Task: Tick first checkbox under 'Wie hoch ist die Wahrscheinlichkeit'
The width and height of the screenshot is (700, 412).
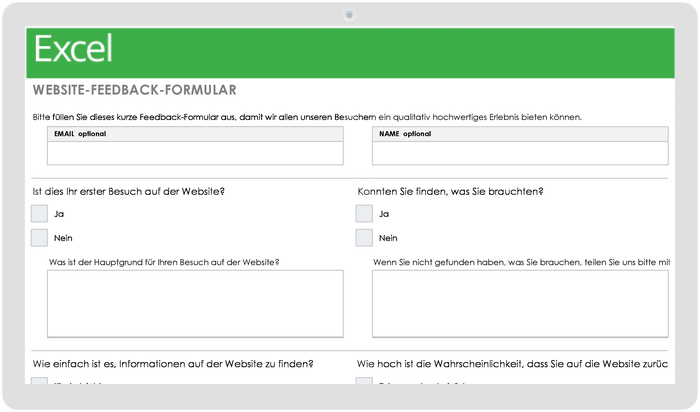Action: pyautogui.click(x=364, y=382)
